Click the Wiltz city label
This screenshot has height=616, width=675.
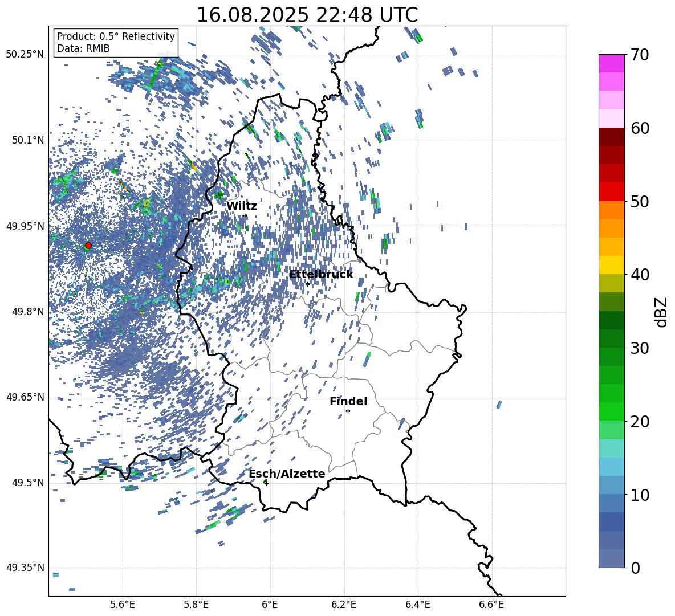point(242,206)
